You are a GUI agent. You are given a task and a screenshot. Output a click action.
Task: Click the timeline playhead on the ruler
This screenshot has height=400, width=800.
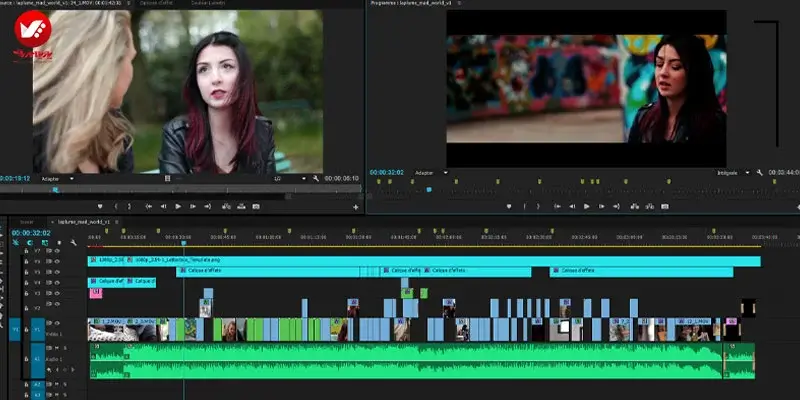pos(184,242)
